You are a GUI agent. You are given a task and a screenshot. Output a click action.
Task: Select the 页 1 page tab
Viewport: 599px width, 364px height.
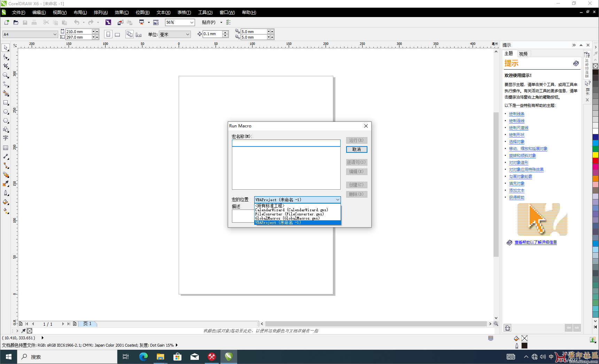(x=87, y=324)
